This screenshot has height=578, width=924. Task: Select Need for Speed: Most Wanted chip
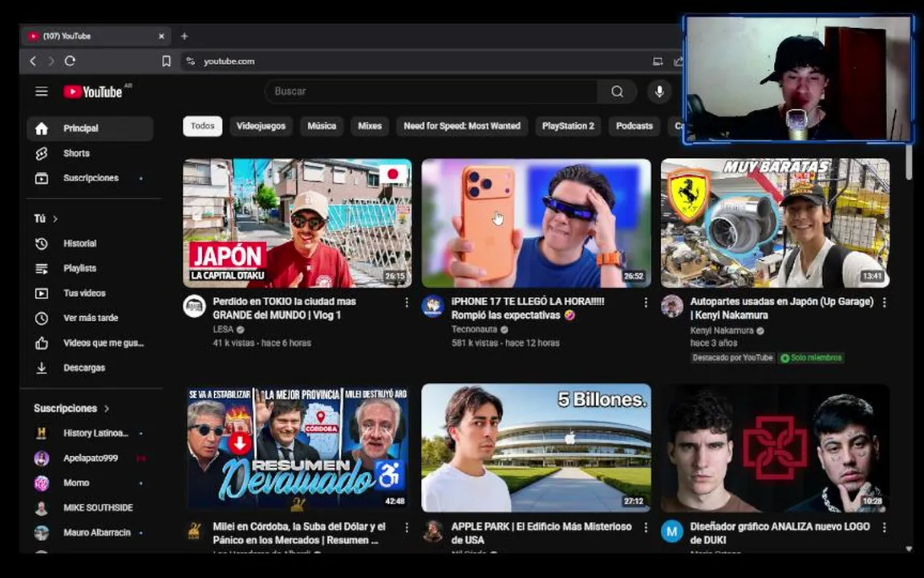[462, 125]
